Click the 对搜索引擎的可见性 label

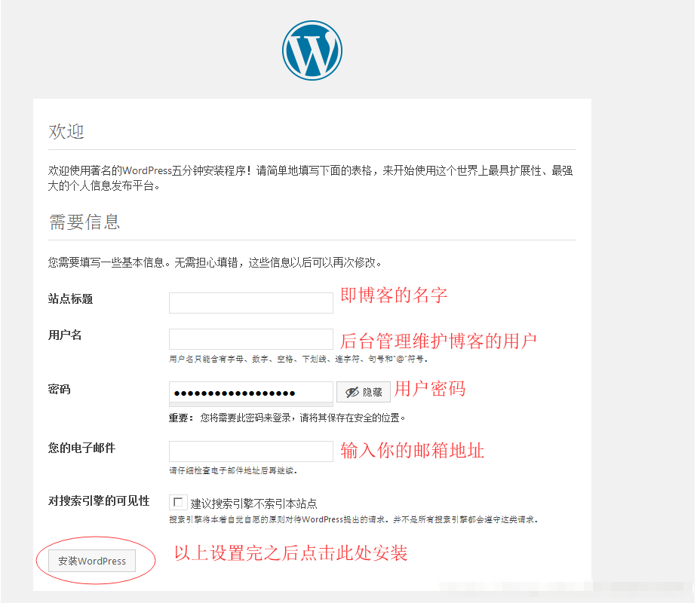[x=99, y=500]
